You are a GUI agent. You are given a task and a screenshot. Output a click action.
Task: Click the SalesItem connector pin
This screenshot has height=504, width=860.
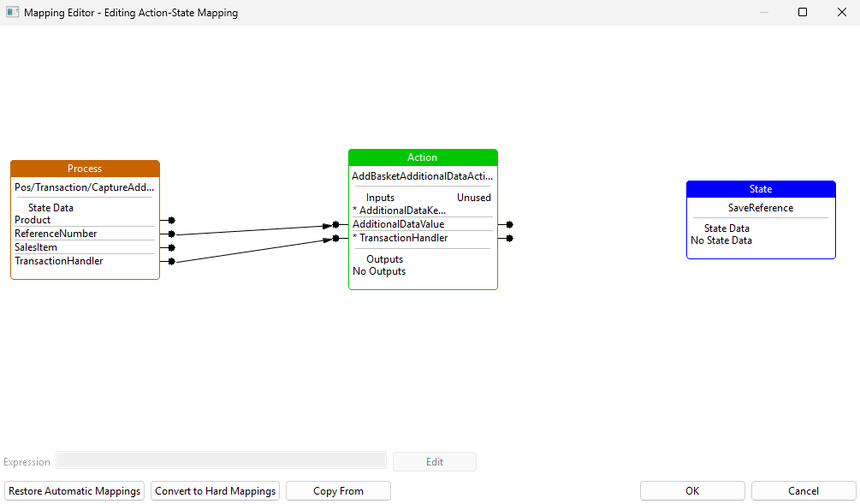[170, 246]
